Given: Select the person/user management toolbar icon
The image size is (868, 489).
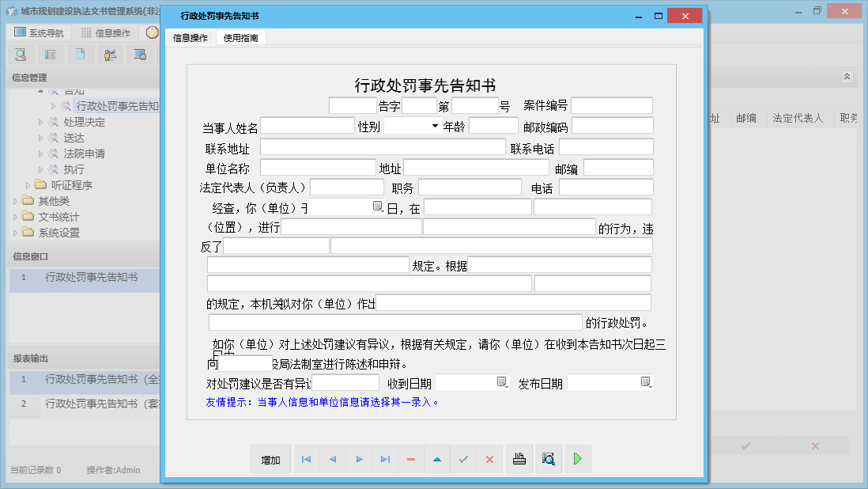Looking at the screenshot, I should point(110,54).
